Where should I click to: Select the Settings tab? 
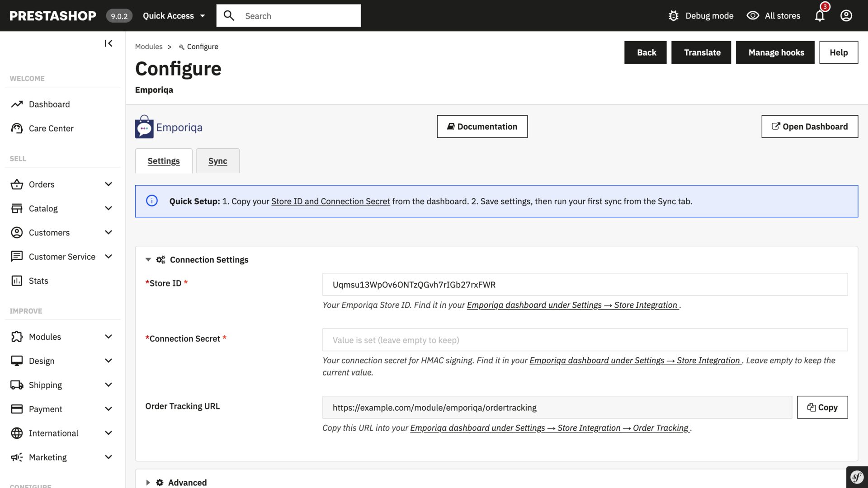(x=164, y=161)
